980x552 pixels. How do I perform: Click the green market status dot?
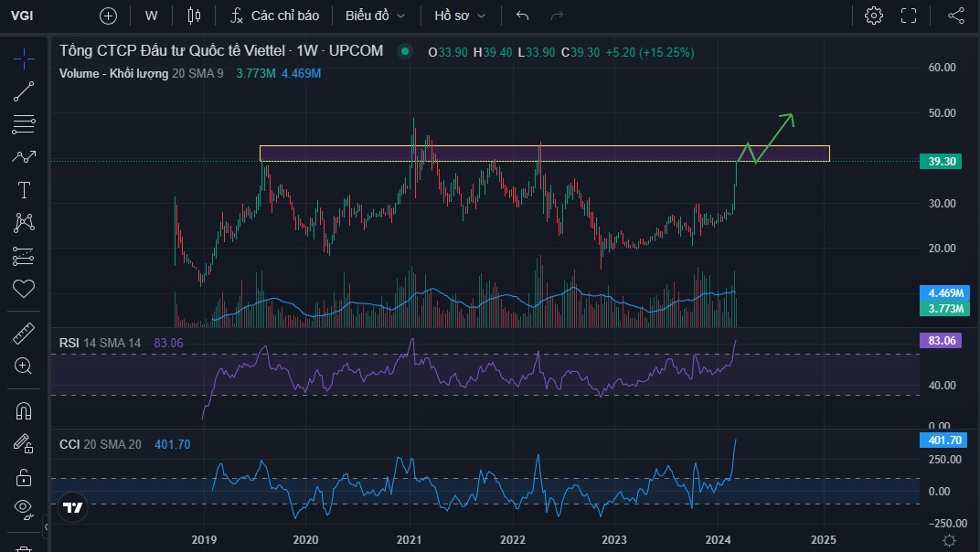tap(405, 51)
